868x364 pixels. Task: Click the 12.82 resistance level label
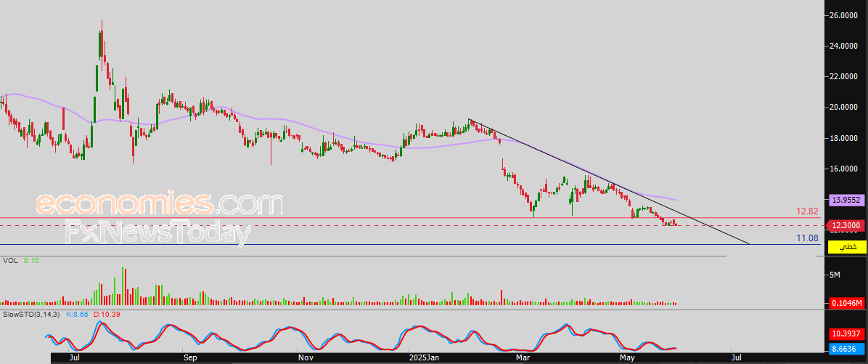[807, 211]
